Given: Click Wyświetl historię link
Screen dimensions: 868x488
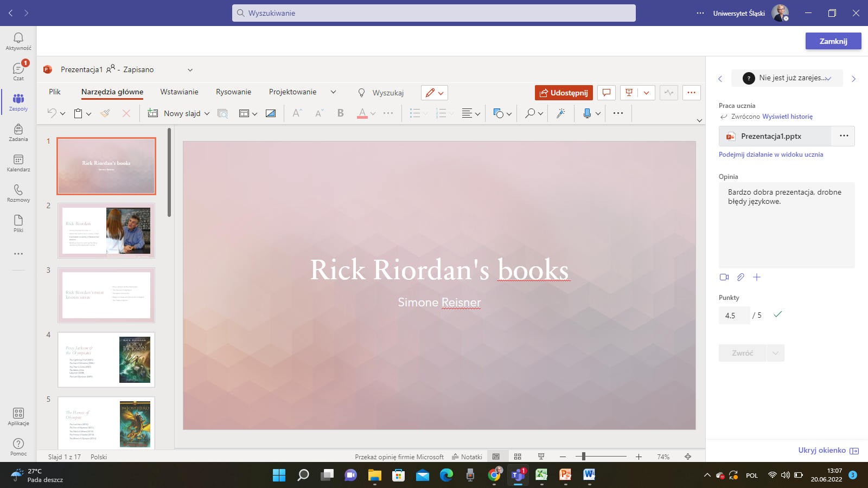Looking at the screenshot, I should (787, 117).
